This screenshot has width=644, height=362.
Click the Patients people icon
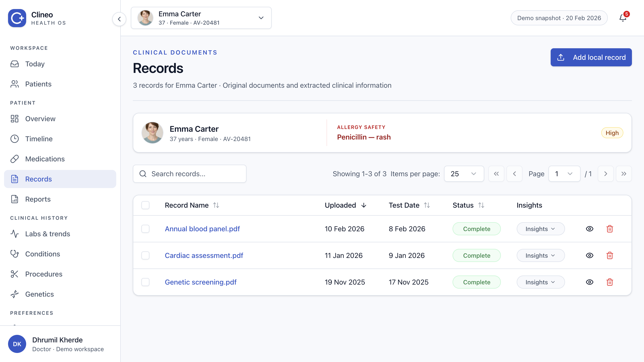(15, 84)
